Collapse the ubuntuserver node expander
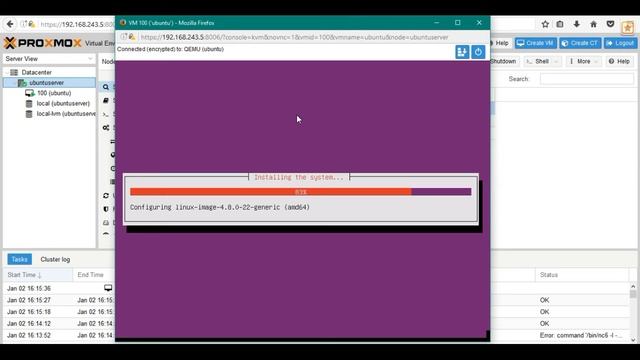The image size is (640, 360). click(16, 83)
